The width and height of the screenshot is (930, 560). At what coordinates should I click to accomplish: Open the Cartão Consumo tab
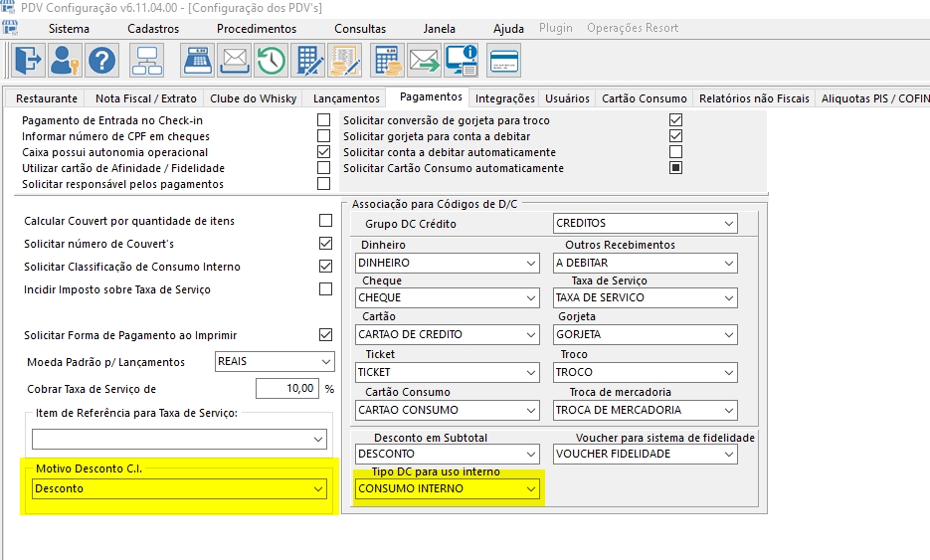[645, 98]
